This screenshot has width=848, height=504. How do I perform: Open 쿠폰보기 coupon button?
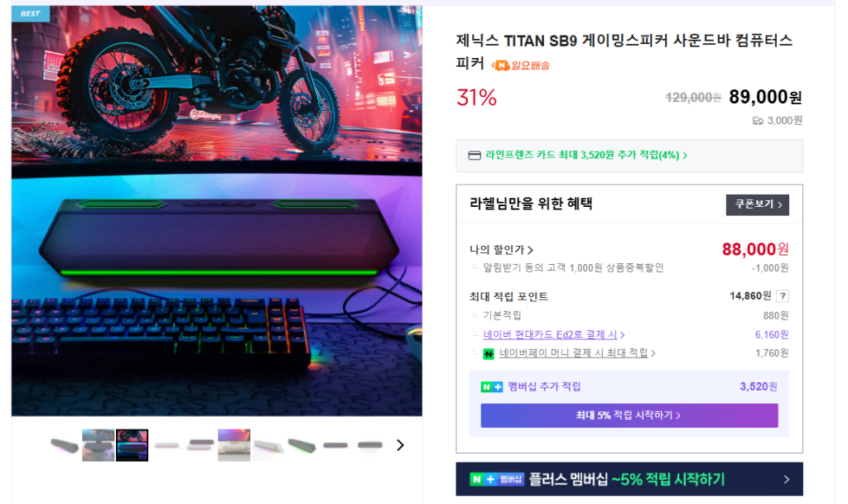(757, 204)
